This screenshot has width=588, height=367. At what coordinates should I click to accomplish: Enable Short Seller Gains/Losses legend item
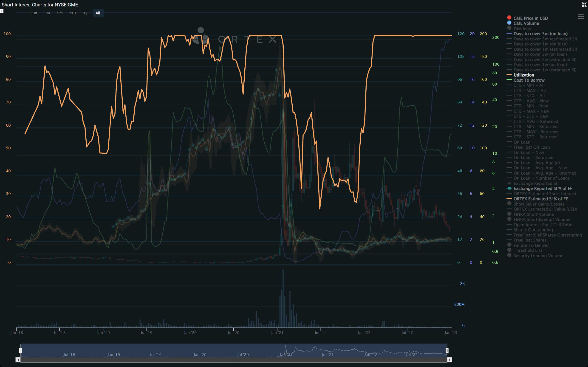pos(539,204)
